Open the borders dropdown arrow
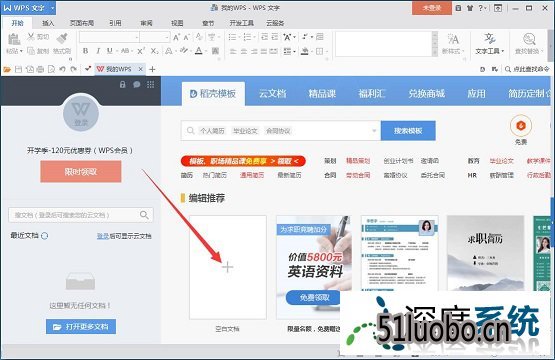 point(327,52)
